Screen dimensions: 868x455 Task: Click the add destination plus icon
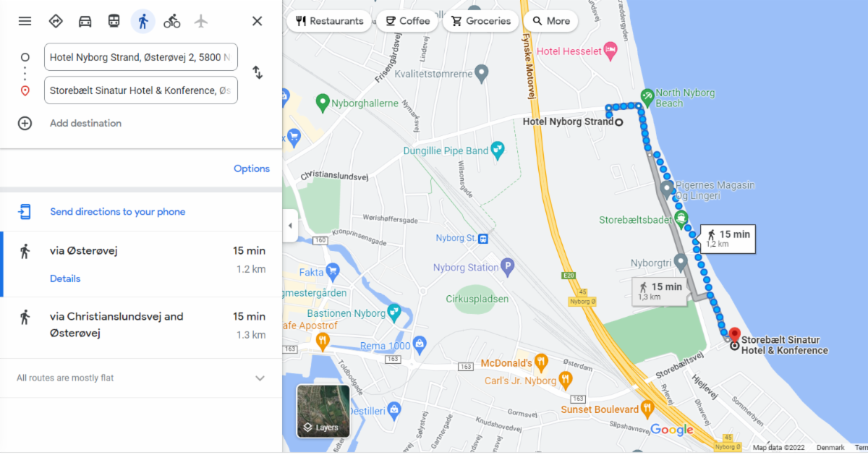[x=25, y=123]
